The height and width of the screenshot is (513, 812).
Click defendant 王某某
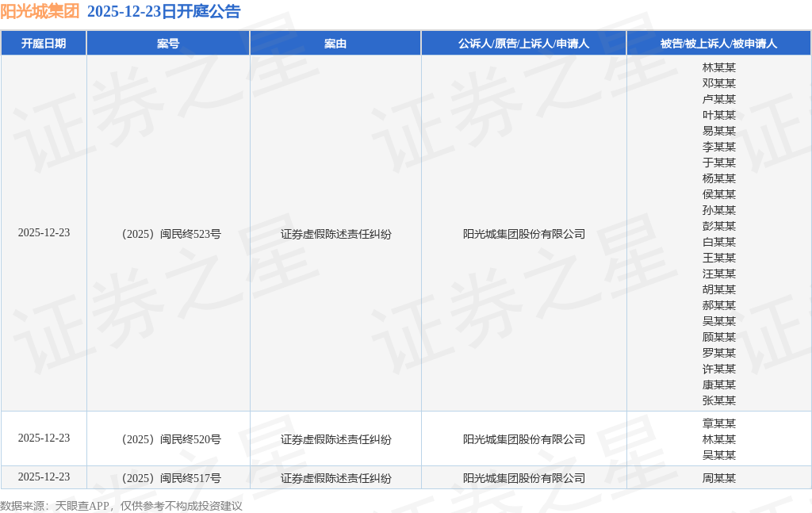tap(718, 257)
